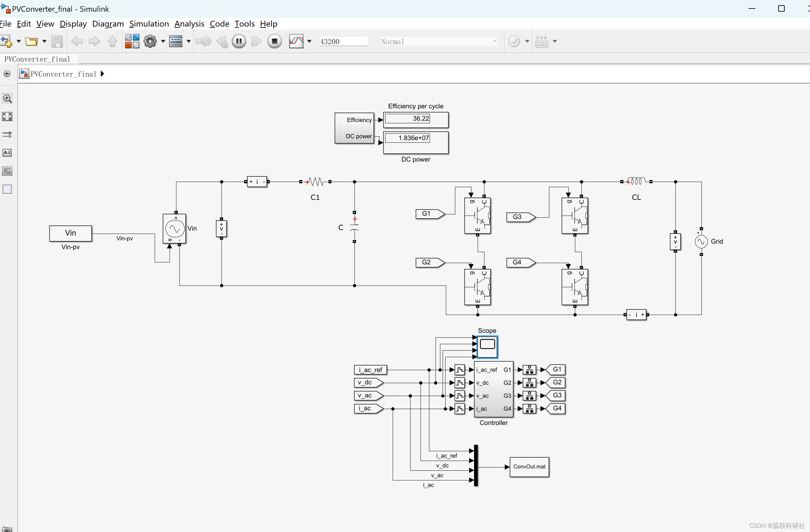Open the Simulink Library Browser
The image size is (810, 532).
[132, 41]
